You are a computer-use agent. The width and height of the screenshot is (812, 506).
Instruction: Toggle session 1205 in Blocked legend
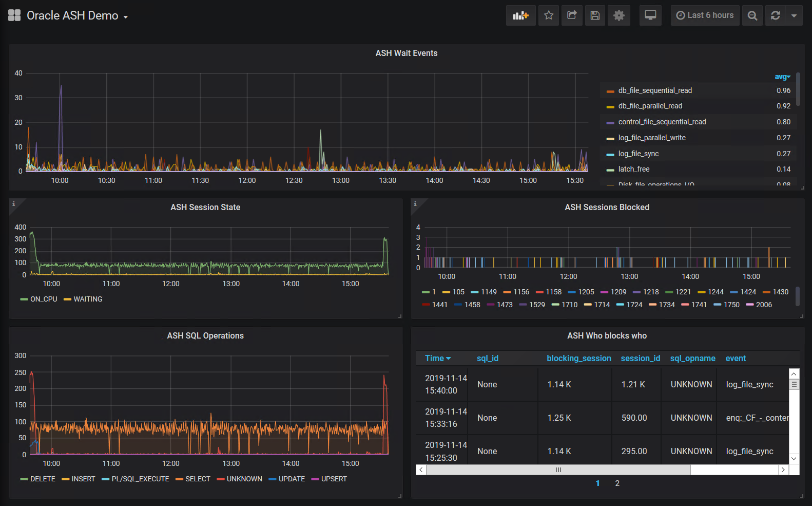(586, 292)
